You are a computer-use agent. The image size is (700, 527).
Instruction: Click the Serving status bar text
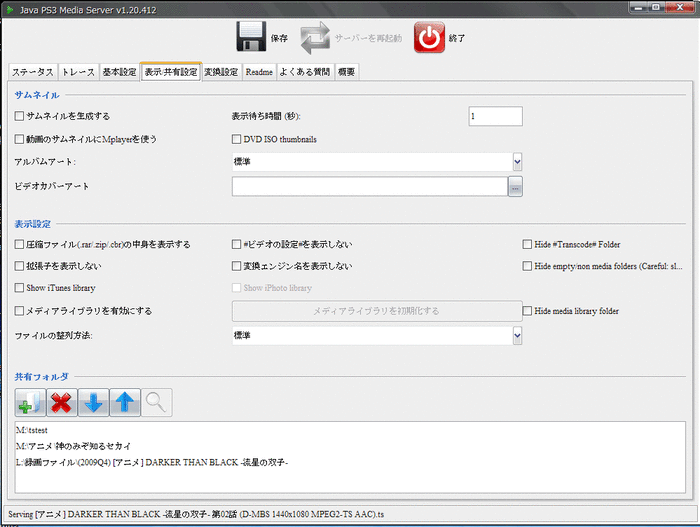tap(196, 514)
